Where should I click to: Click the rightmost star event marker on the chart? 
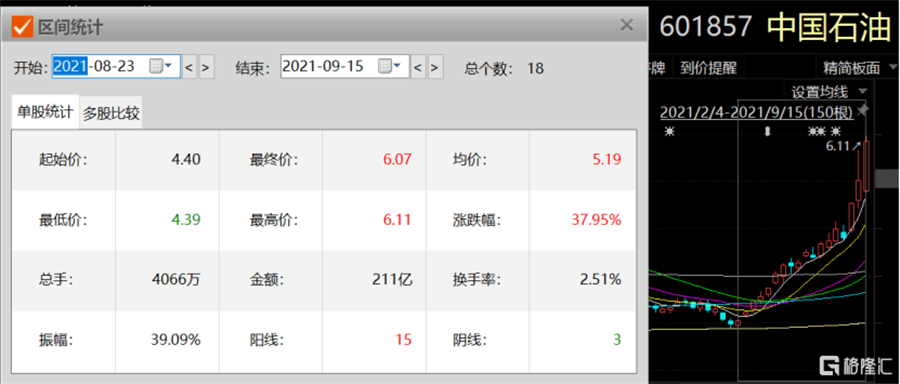tap(836, 131)
